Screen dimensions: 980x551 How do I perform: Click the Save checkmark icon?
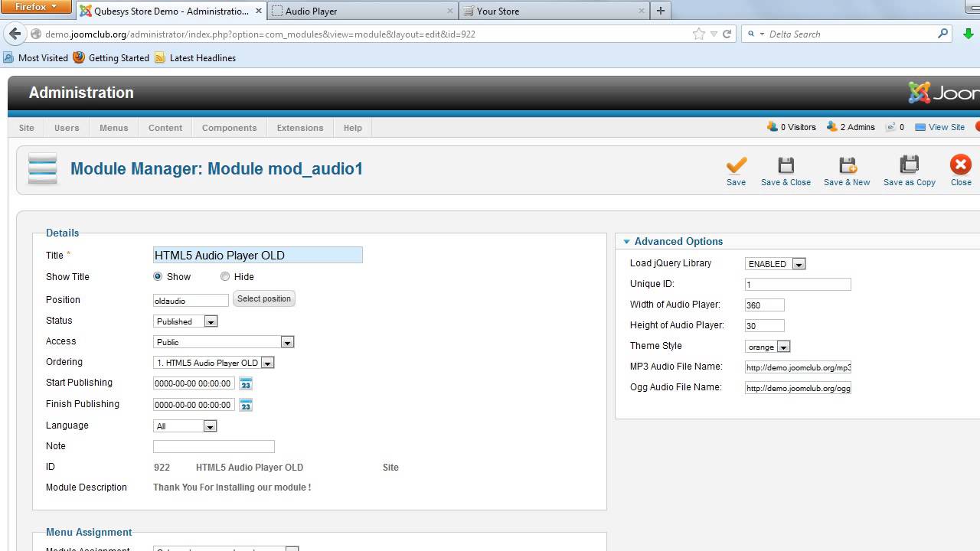click(x=737, y=165)
